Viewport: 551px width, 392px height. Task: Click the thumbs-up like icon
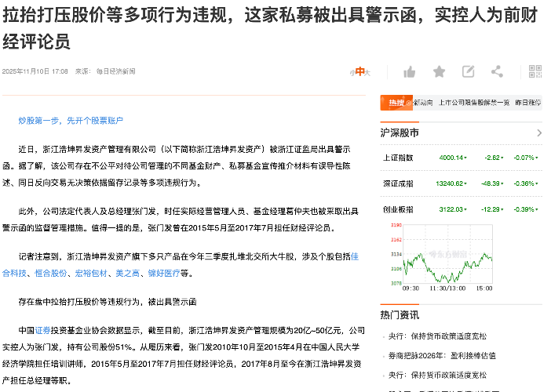tap(410, 72)
